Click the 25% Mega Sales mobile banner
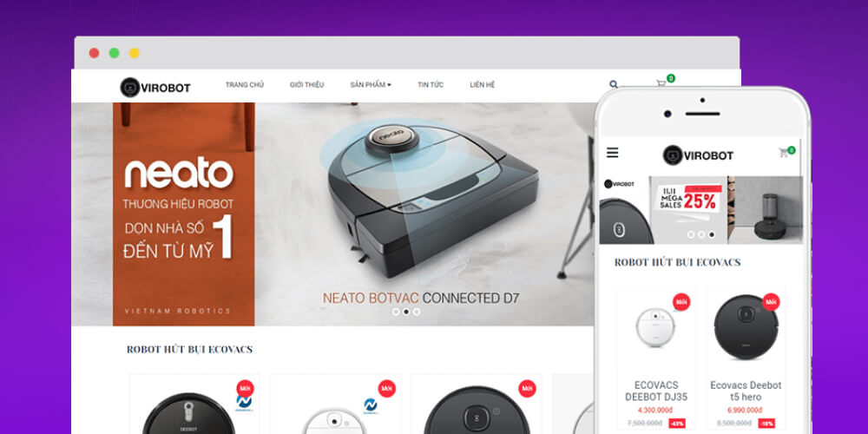This screenshot has height=434, width=868. coord(688,210)
